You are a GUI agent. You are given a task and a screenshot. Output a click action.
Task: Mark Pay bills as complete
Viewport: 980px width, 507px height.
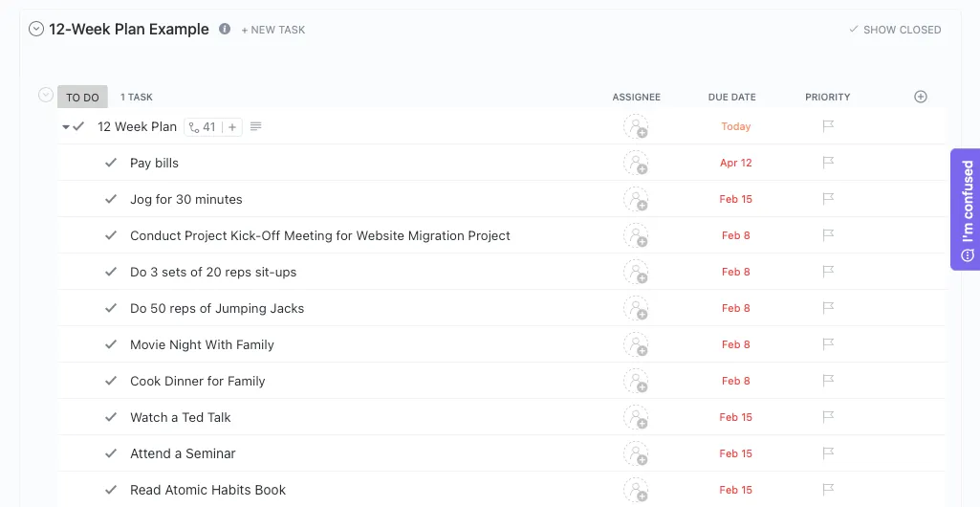pyautogui.click(x=111, y=163)
